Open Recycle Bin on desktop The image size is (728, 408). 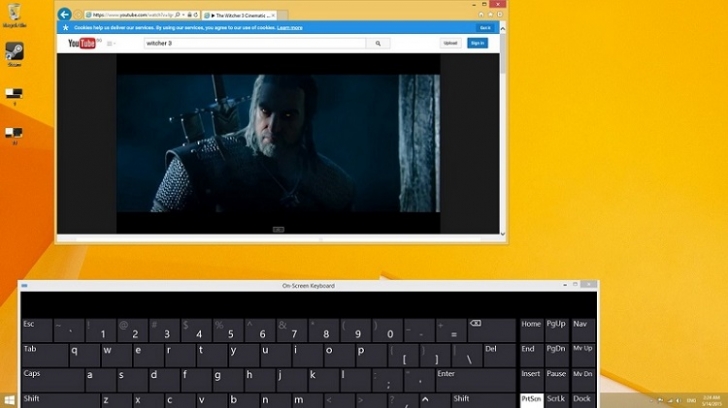(x=14, y=15)
